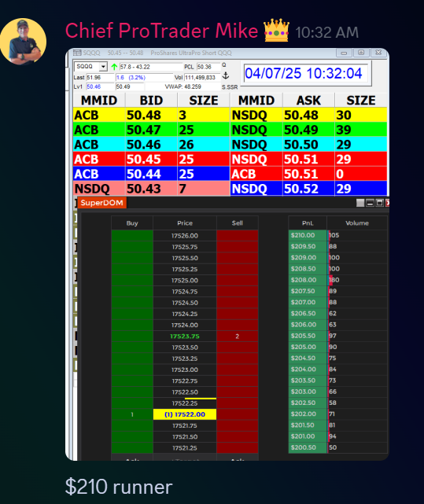
Task: Select the ACB bid 50.48 row
Action: pyautogui.click(x=151, y=115)
